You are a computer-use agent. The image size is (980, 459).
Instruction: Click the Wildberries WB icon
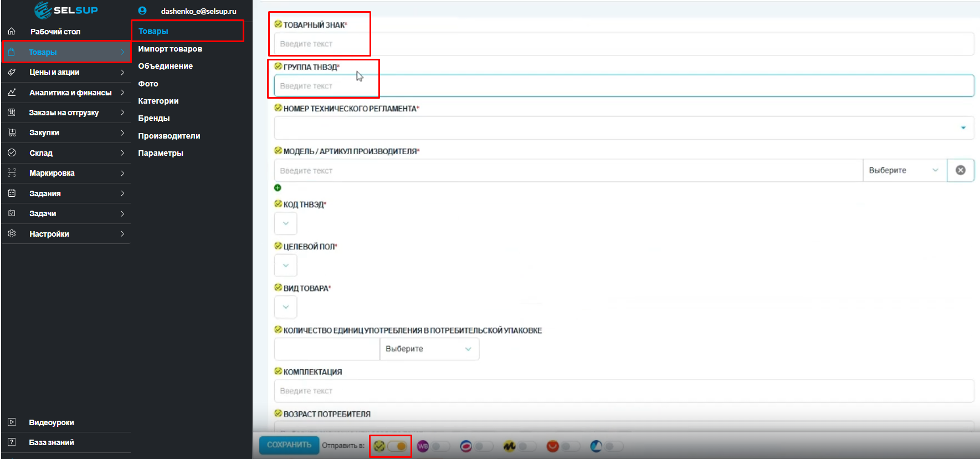coord(423,446)
